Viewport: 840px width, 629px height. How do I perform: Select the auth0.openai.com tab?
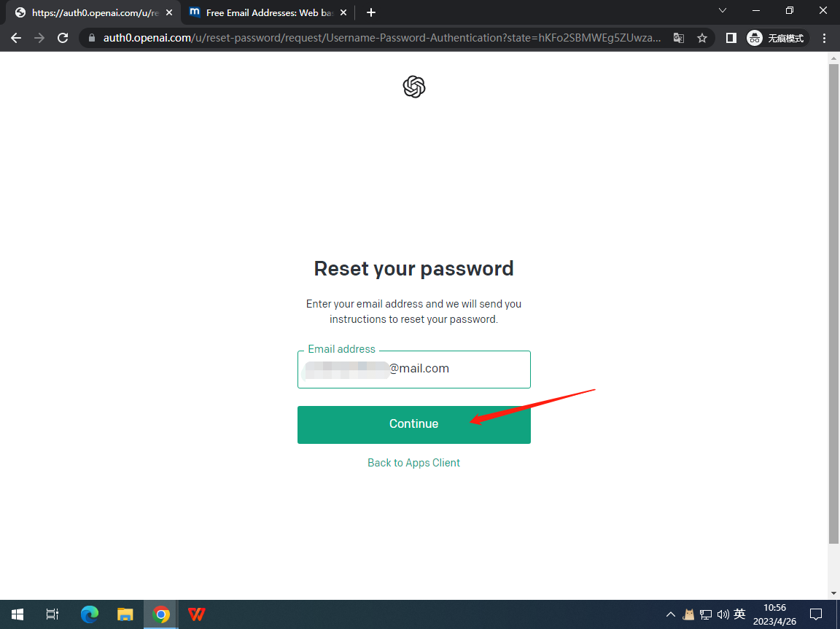(87, 12)
